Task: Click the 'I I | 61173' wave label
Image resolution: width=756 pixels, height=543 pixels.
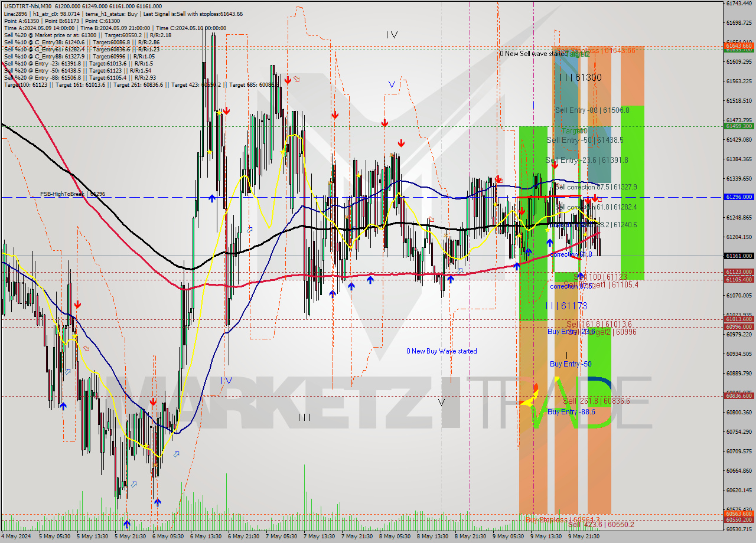Action: pos(567,305)
